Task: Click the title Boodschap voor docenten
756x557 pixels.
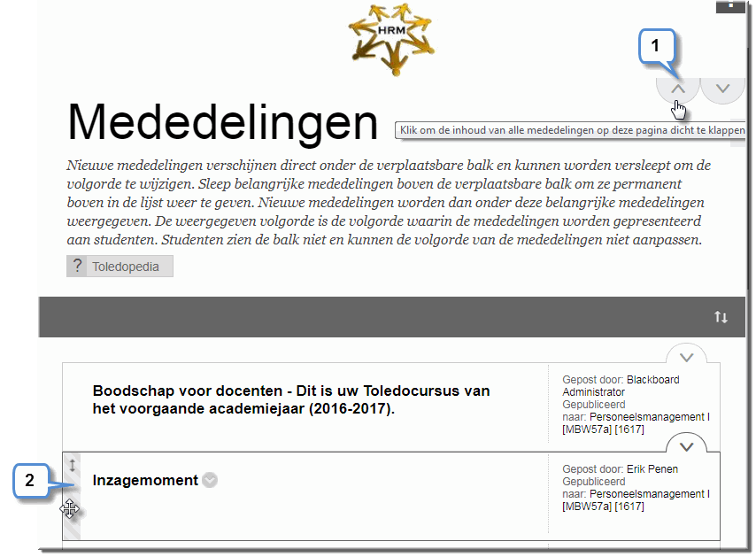Action: 291,399
